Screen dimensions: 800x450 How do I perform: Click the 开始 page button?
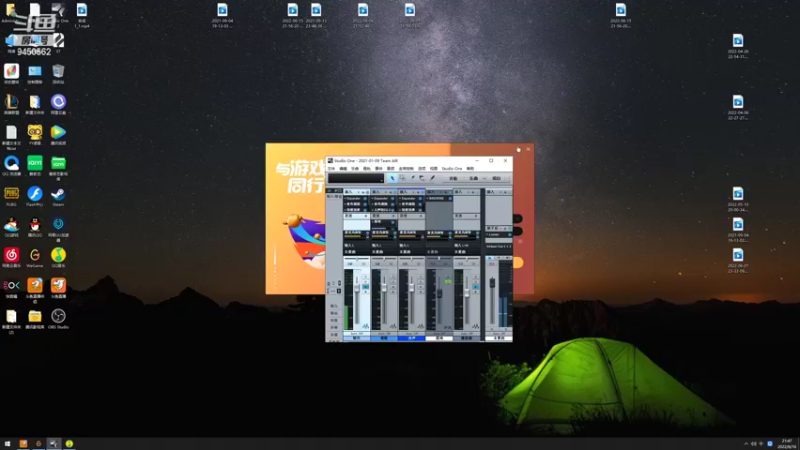point(453,178)
